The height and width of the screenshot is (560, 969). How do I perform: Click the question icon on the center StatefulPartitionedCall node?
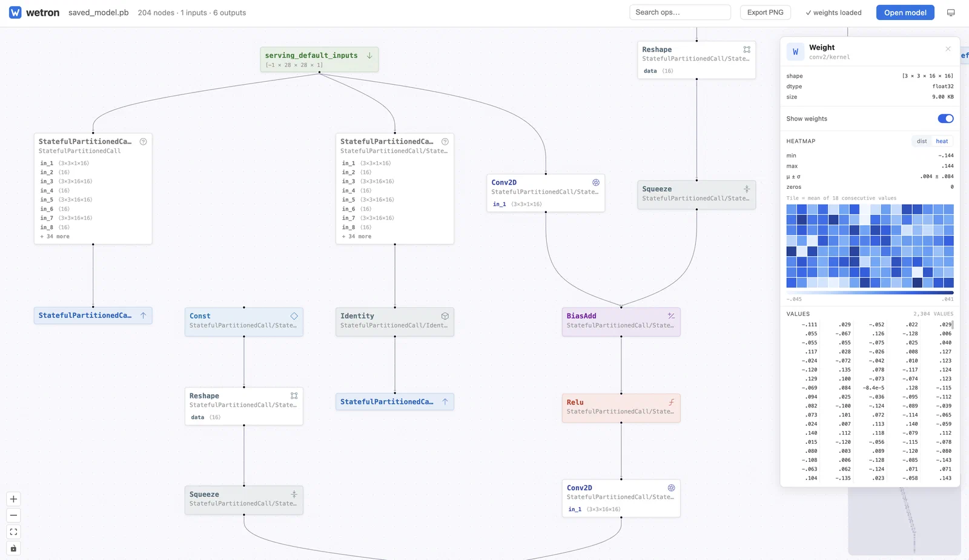pos(445,142)
